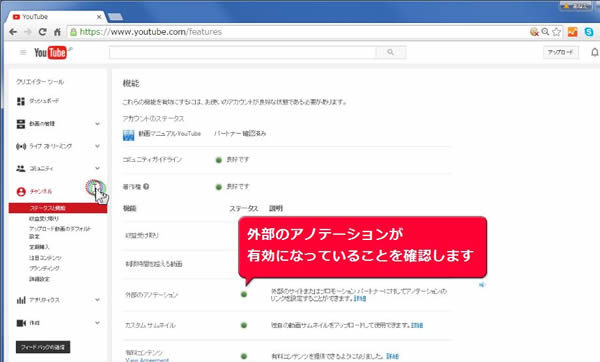Screen dimensions: 600x362
Task: Click 良好です in the 著作権 row
Action: click(238, 187)
